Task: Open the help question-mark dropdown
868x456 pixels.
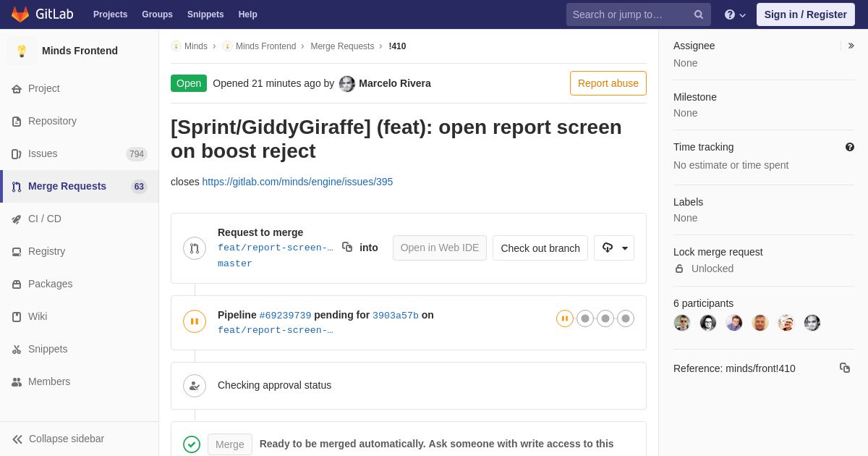Action: (x=735, y=14)
